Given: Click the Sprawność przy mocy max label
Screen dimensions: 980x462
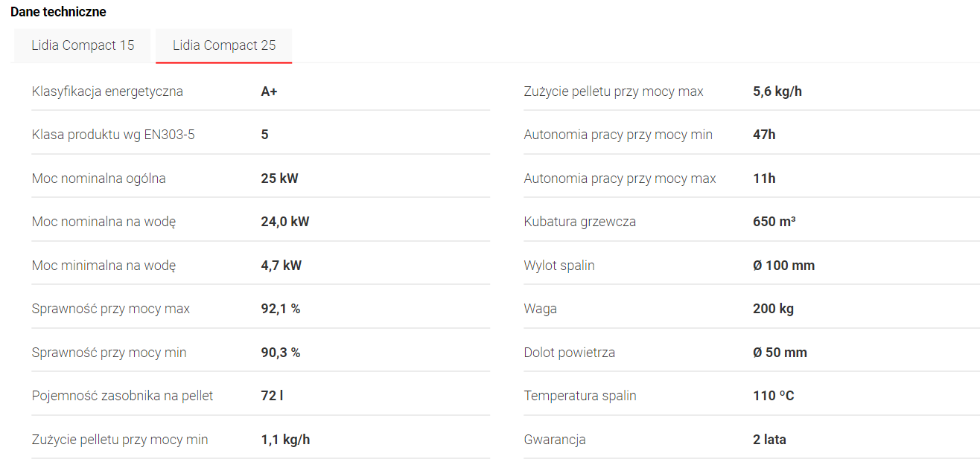Looking at the screenshot, I should (111, 309).
